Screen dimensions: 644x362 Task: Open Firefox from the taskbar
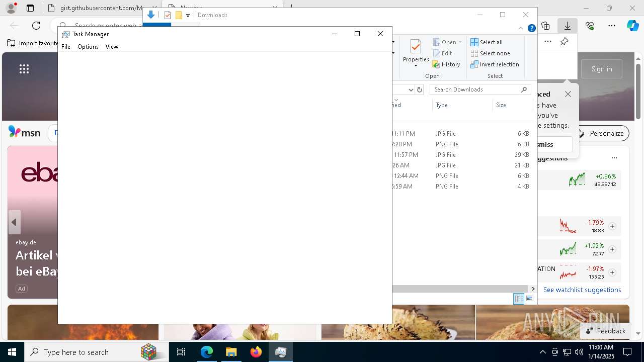click(x=256, y=352)
